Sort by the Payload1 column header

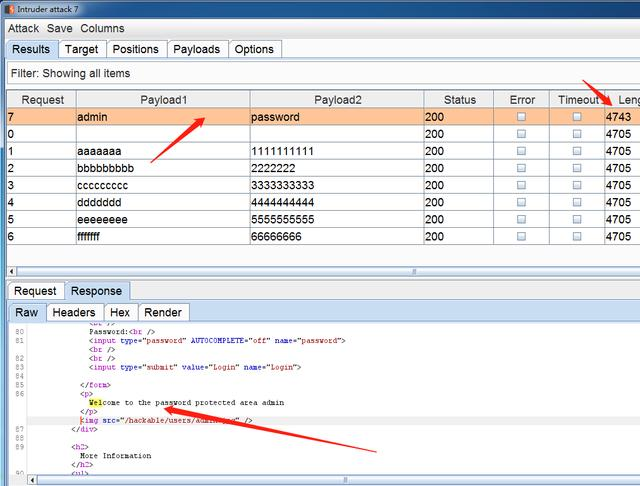(x=163, y=100)
